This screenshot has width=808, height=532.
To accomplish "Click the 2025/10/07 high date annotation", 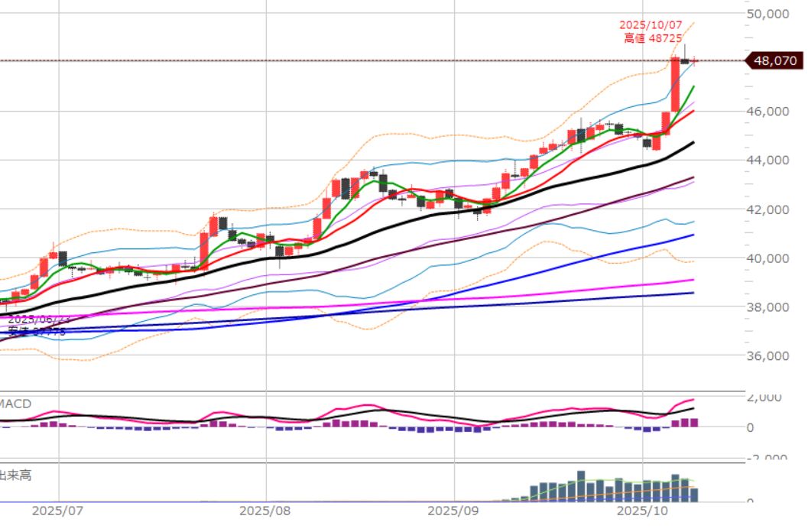I will [651, 24].
